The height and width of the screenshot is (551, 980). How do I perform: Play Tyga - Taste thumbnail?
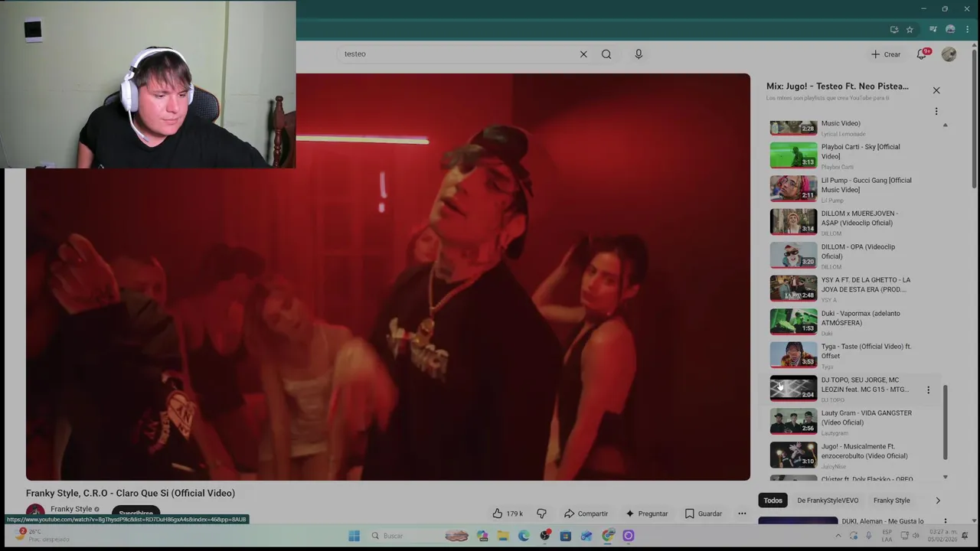tap(793, 354)
